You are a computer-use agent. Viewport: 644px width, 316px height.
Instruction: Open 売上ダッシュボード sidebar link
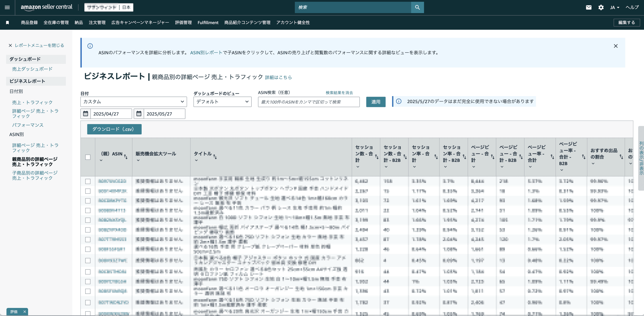click(x=32, y=69)
